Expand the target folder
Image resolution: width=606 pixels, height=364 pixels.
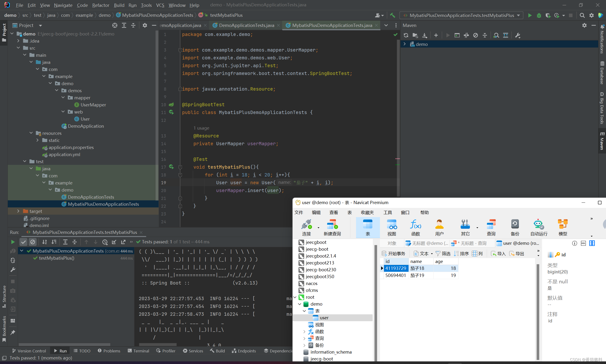pyautogui.click(x=18, y=211)
